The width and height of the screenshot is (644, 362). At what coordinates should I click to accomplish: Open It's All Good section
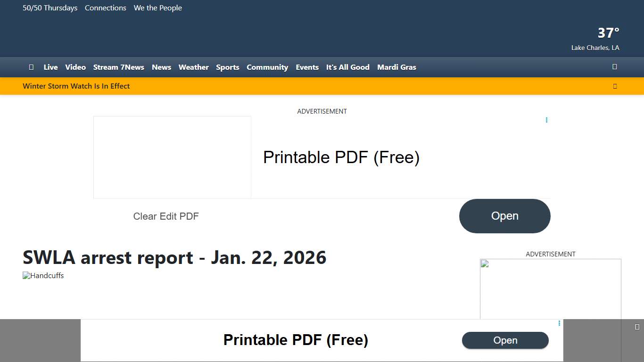[347, 67]
